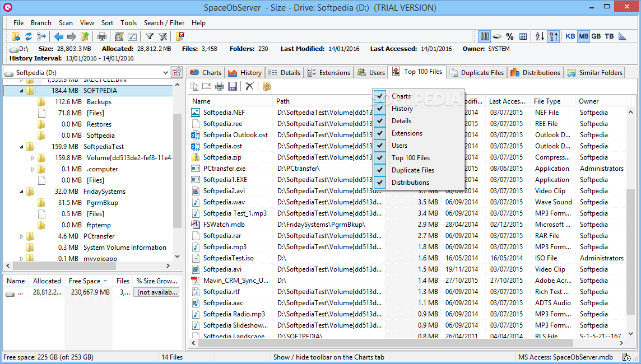Screen dimensions: 641x364
Task: Sort by the Name column header
Action: click(230, 101)
